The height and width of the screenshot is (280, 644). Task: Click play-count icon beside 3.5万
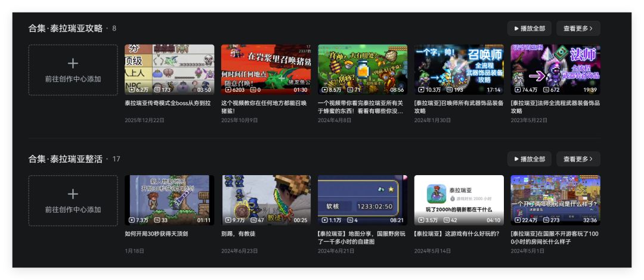click(x=421, y=220)
